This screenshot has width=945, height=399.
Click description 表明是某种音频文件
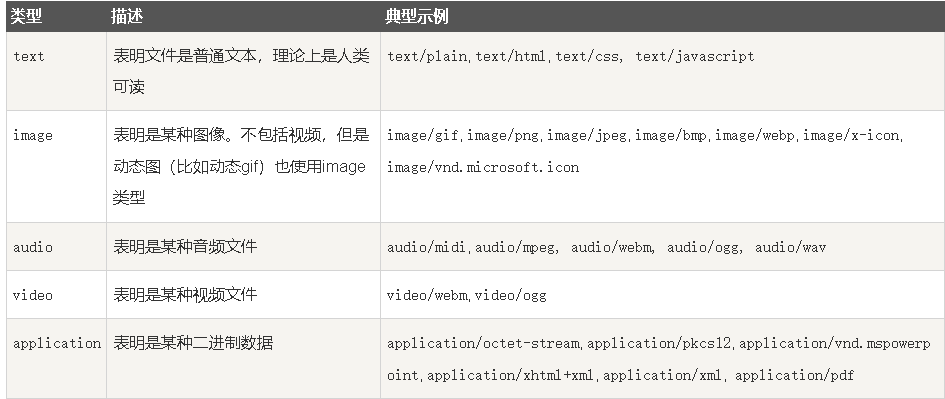(185, 246)
